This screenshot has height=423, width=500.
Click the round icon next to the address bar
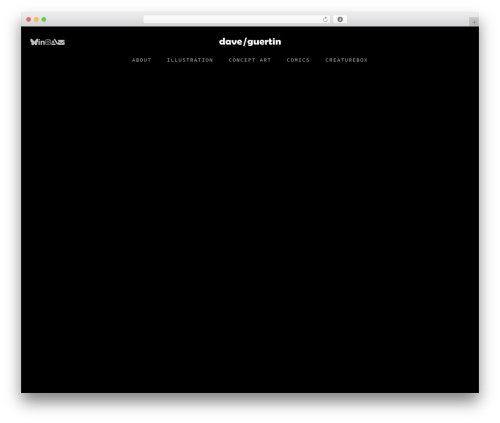click(340, 19)
